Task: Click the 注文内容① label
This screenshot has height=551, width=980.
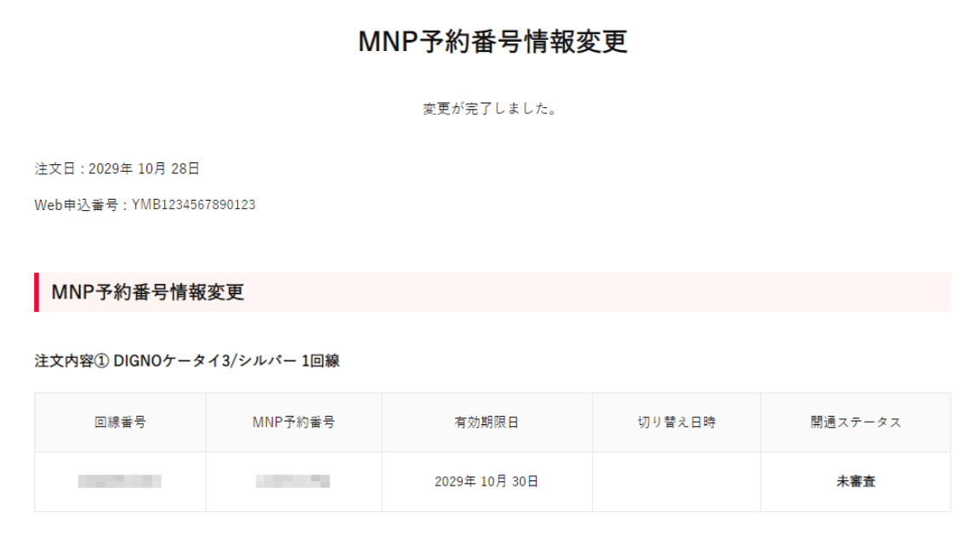Action: (71, 361)
